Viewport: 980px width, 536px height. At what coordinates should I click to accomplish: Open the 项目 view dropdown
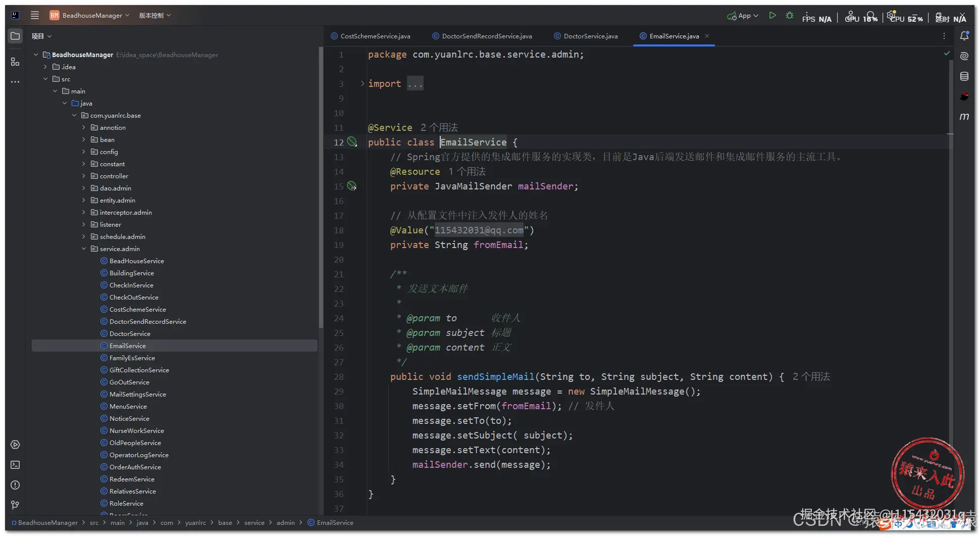tap(41, 36)
